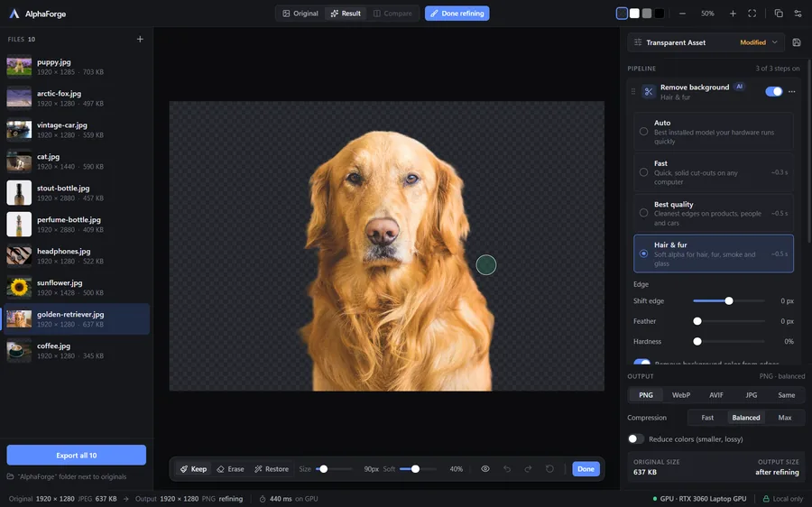This screenshot has height=507, width=812.
Task: Choose Same as source output format
Action: [786, 395]
